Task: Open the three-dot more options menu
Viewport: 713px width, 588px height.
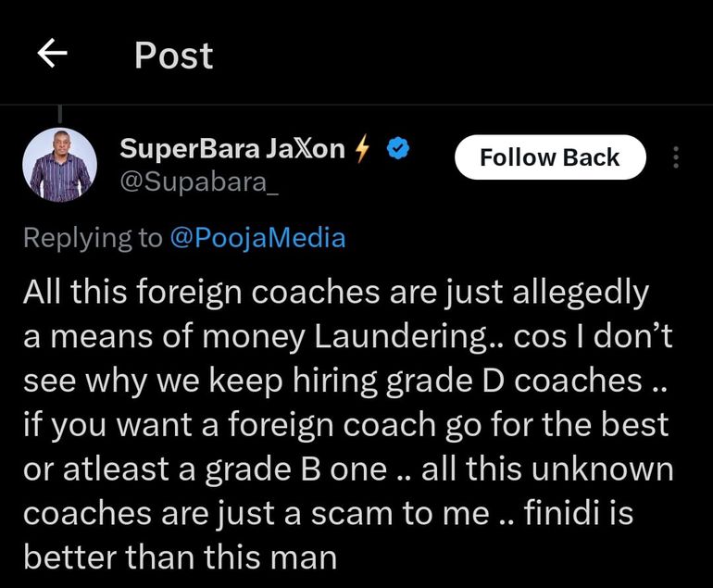Action: (676, 158)
